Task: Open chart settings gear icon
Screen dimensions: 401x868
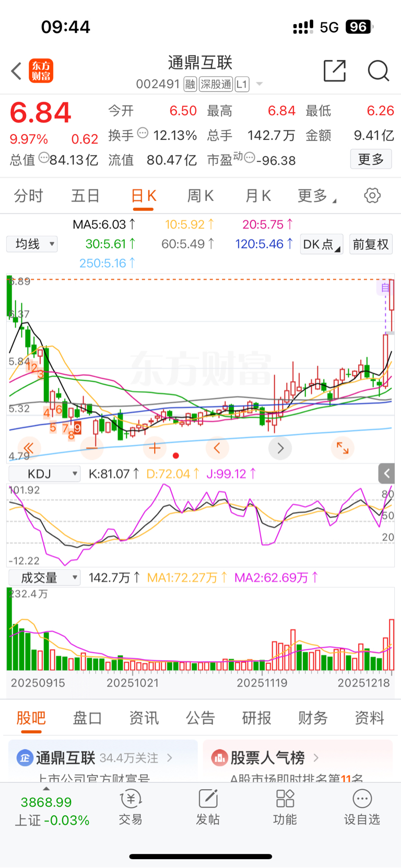Action: pyautogui.click(x=372, y=196)
